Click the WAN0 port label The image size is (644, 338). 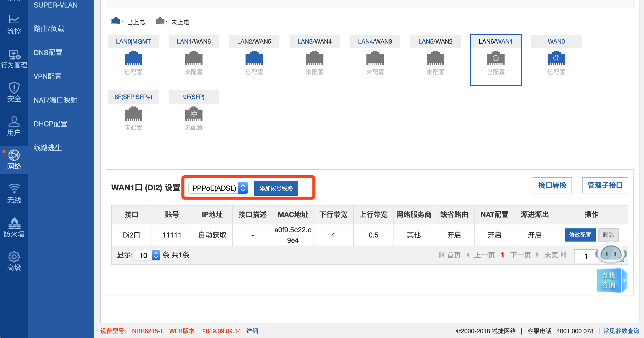click(x=556, y=41)
